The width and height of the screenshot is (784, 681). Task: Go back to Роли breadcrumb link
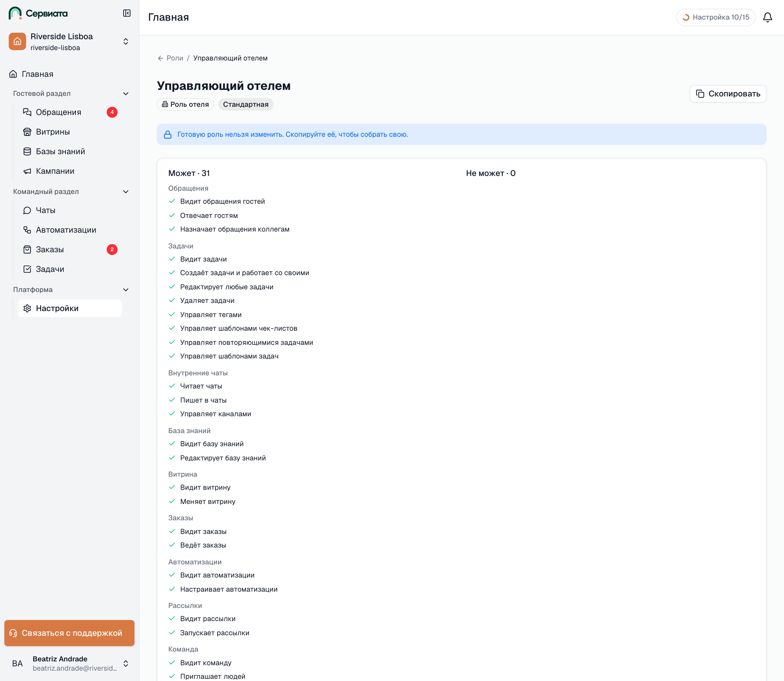tap(175, 58)
